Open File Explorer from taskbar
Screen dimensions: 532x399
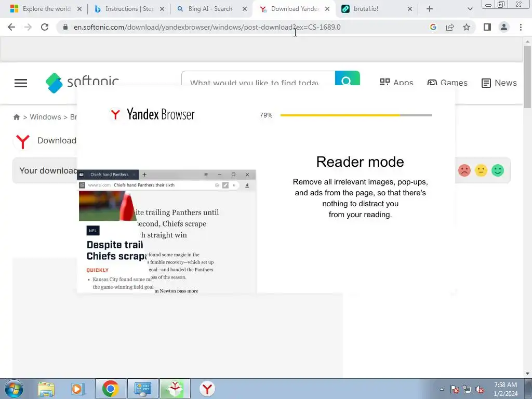pyautogui.click(x=46, y=389)
